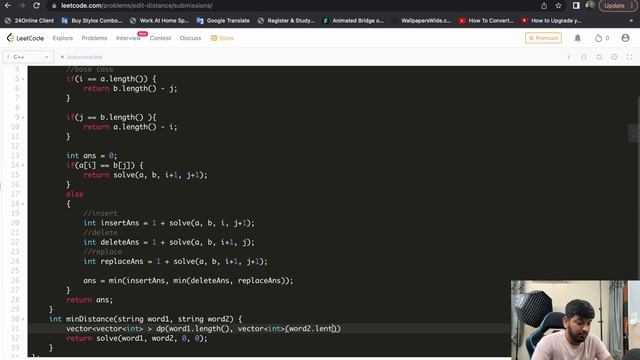
Task: Click 'return ans;' on line 28
Action: 89,300
